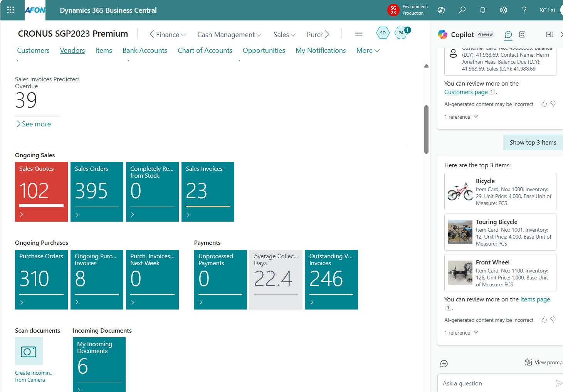Open the settings gear
563x392 pixels.
[x=503, y=10]
